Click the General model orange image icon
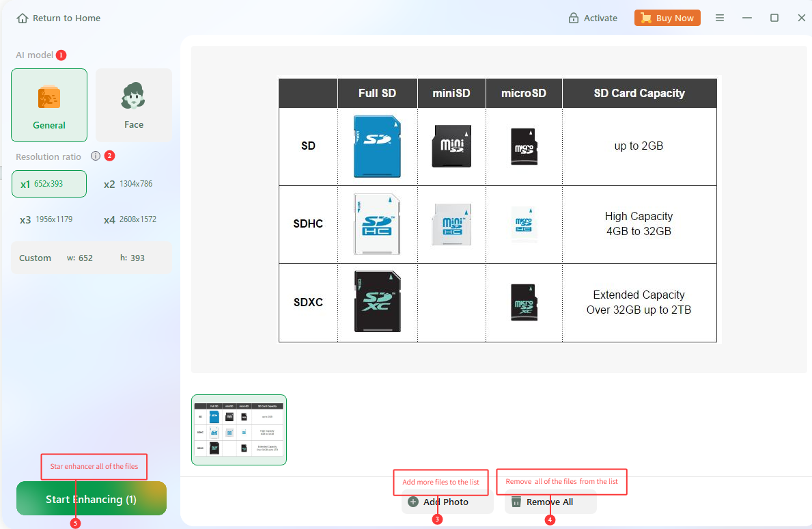This screenshot has width=812, height=529. point(49,97)
